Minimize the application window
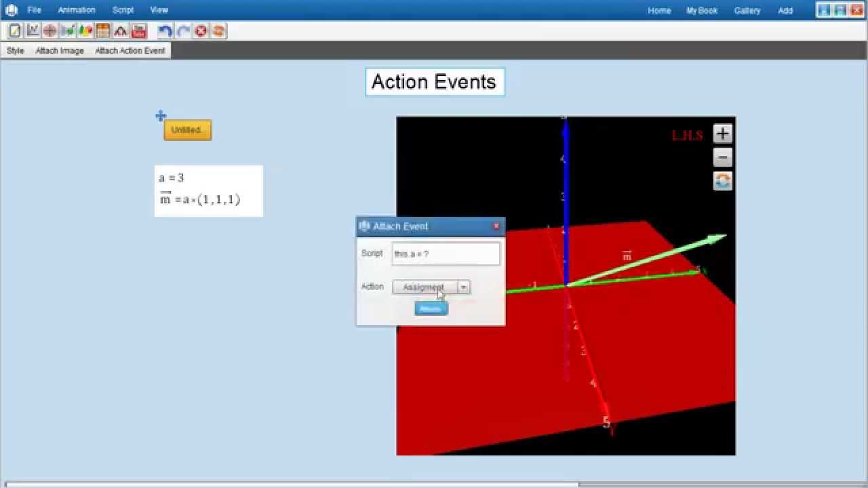 (824, 10)
